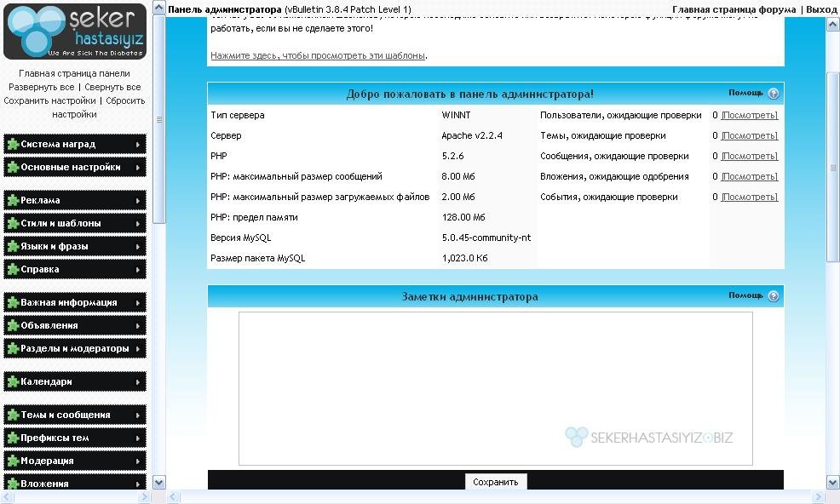View posts awaiting moderation link
840x504 pixels.
(x=750, y=156)
